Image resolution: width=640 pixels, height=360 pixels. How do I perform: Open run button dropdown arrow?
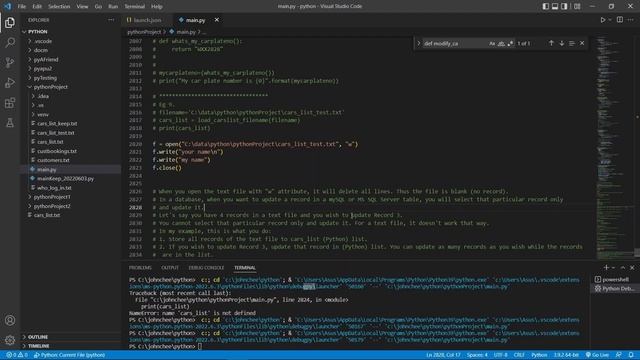point(610,20)
